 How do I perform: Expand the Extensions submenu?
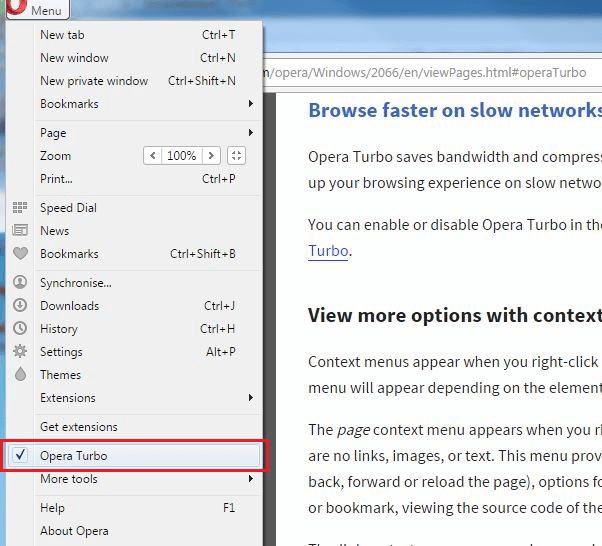[x=68, y=398]
